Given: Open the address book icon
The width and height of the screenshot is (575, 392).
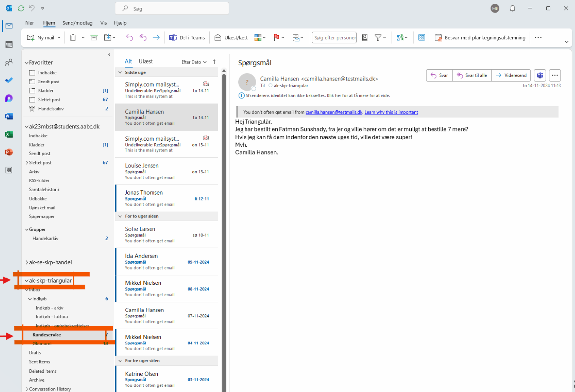Looking at the screenshot, I should 365,37.
